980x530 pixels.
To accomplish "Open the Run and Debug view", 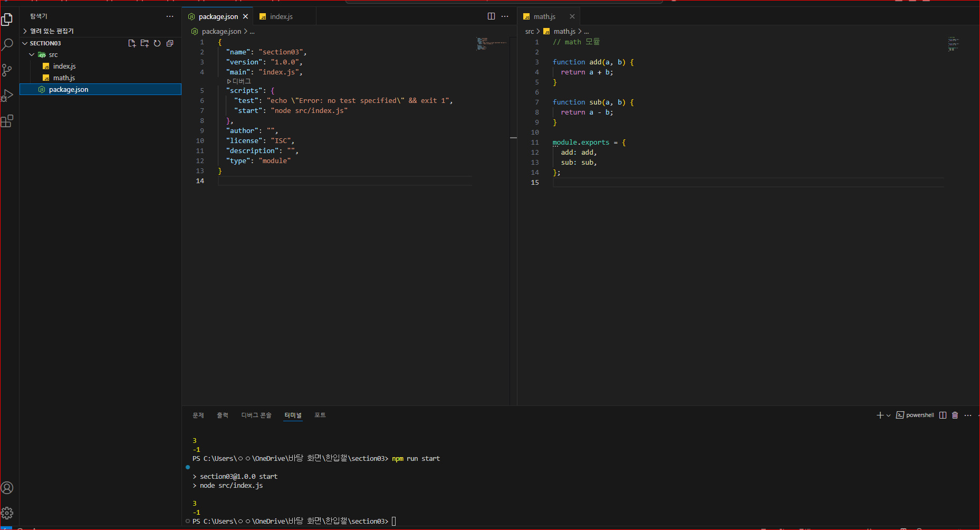I will [7, 96].
